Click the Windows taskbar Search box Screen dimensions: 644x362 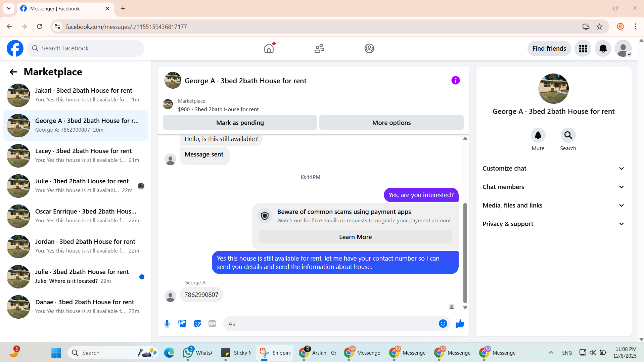(113, 353)
